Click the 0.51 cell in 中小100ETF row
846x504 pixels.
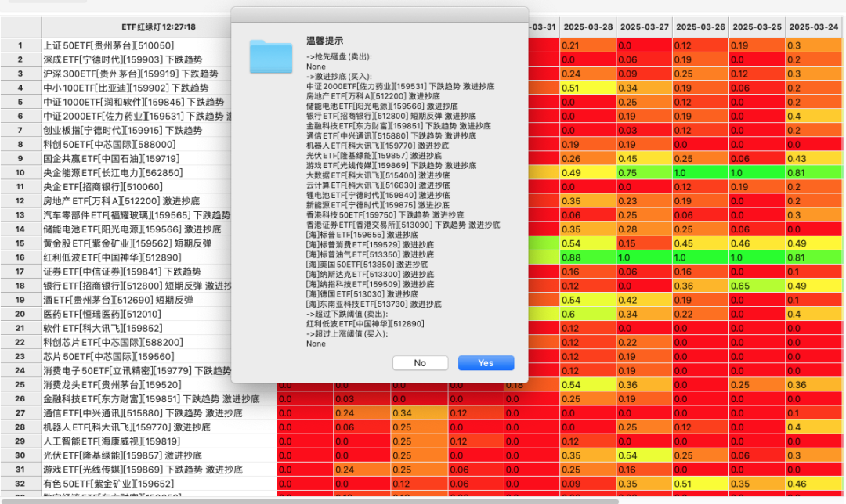[x=588, y=88]
